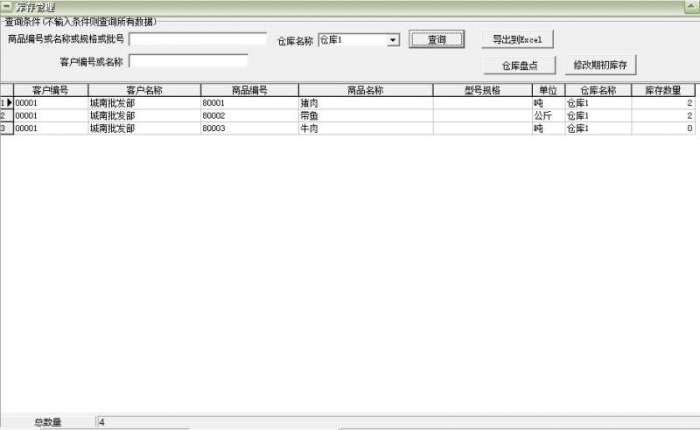The height and width of the screenshot is (430, 700).
Task: Click the 吨 unit cell in 牛肉 row
Action: point(549,128)
